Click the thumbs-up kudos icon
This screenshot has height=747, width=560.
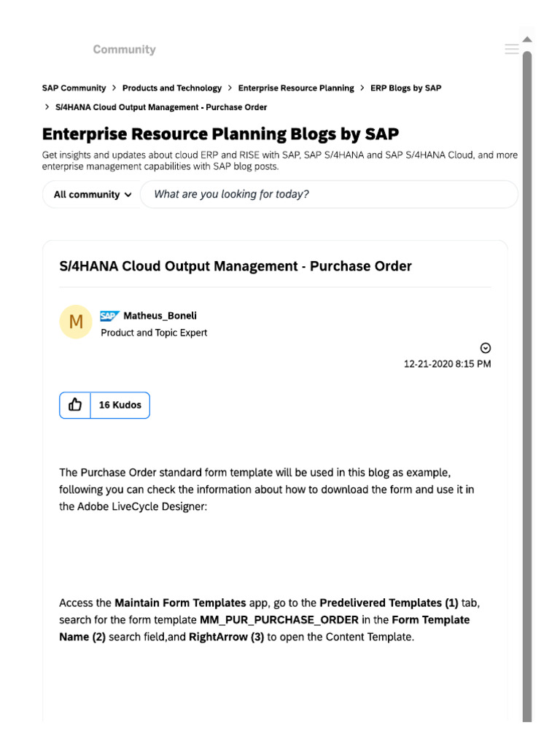tap(75, 405)
